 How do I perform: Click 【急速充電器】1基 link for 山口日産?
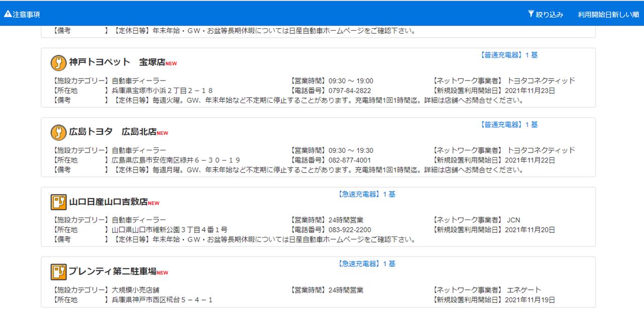click(366, 194)
